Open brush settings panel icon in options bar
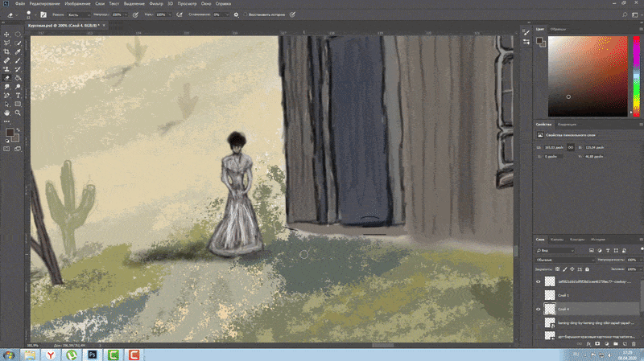Image resolution: width=644 pixels, height=361 pixels. click(x=43, y=14)
